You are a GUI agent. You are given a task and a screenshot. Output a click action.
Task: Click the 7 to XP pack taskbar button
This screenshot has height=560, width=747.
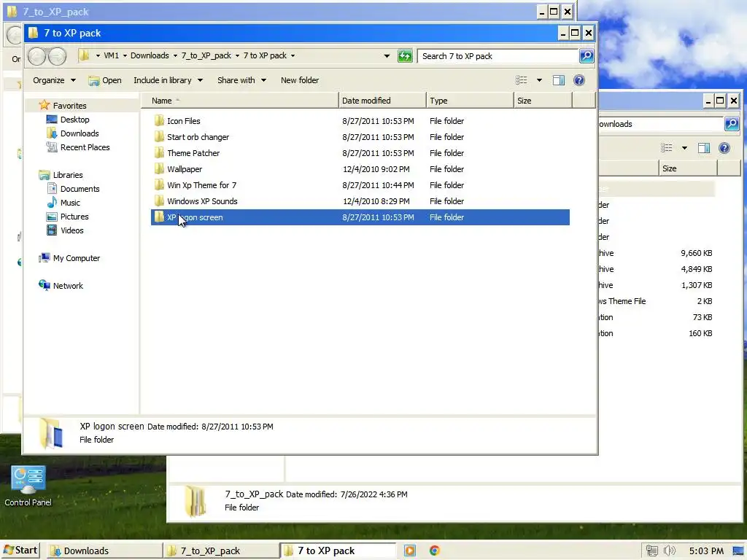[x=338, y=551]
